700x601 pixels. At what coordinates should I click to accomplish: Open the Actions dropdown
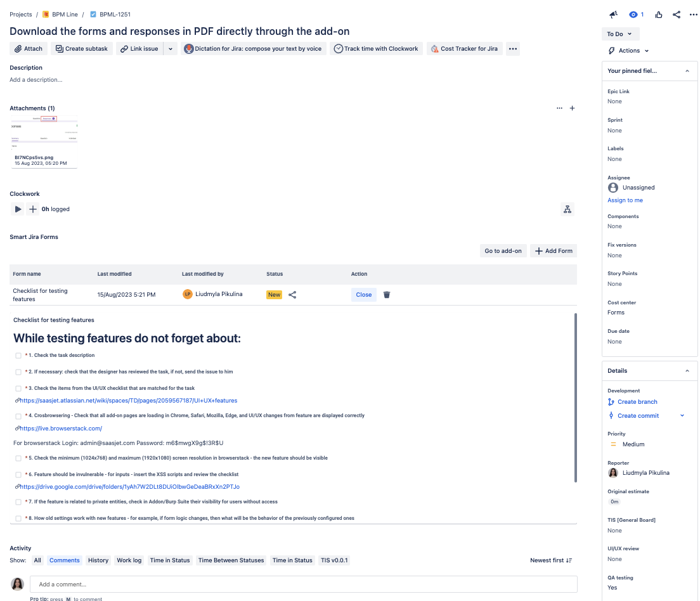(x=628, y=51)
